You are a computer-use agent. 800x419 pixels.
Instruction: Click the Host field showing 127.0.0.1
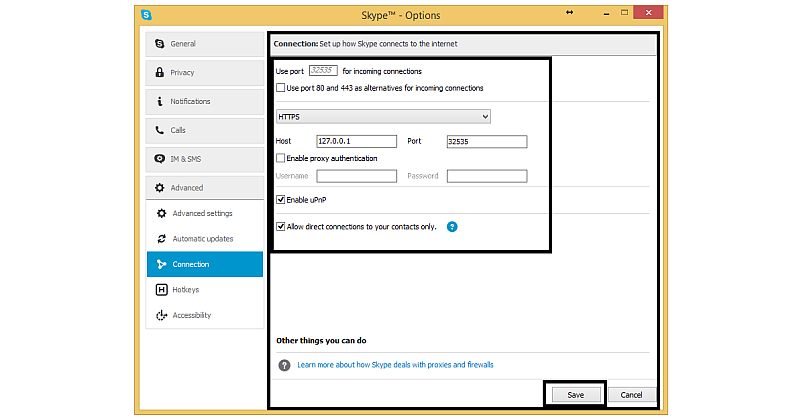click(357, 141)
